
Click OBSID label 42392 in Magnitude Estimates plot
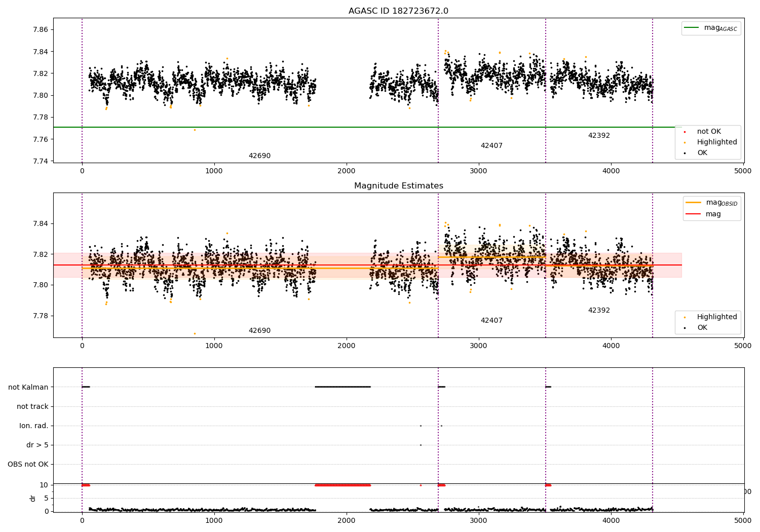(x=599, y=310)
